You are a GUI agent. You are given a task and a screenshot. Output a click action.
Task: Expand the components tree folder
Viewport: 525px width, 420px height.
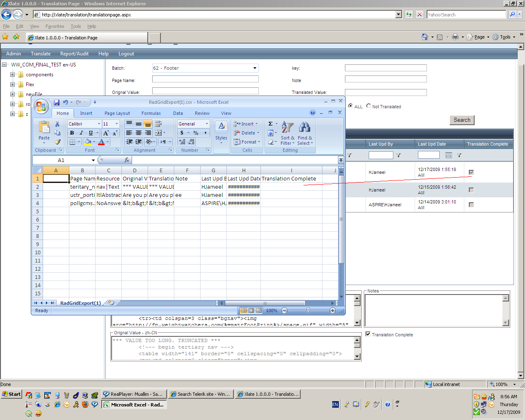tap(12, 75)
